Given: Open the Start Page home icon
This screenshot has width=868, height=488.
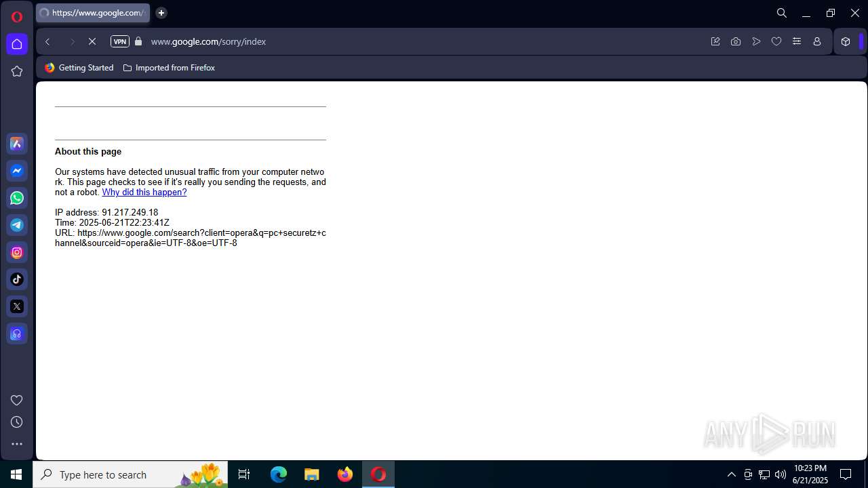Looking at the screenshot, I should click(17, 44).
